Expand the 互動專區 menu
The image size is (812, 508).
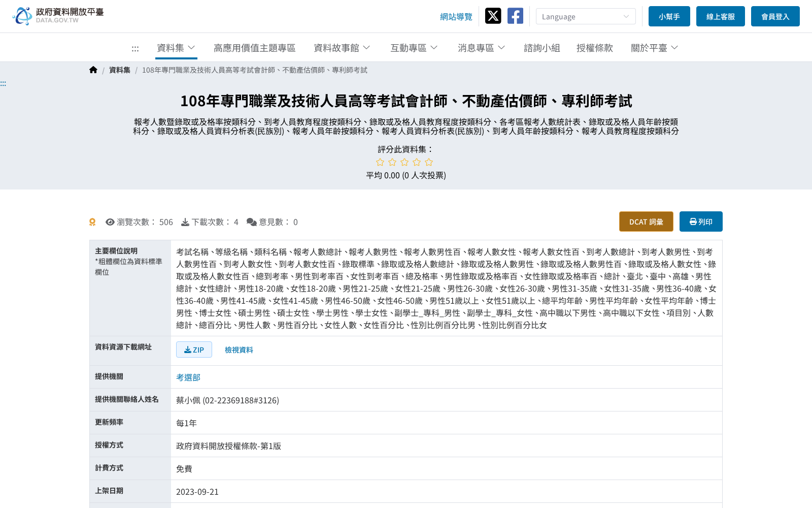(x=414, y=48)
